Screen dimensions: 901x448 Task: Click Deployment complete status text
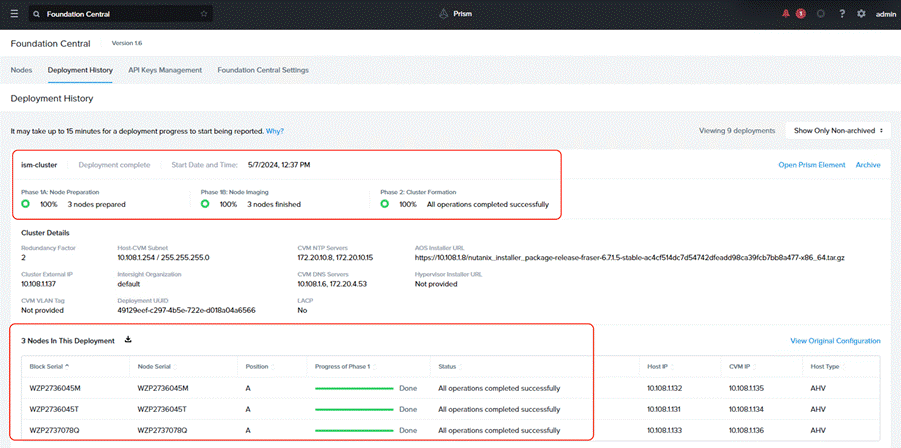coord(114,165)
